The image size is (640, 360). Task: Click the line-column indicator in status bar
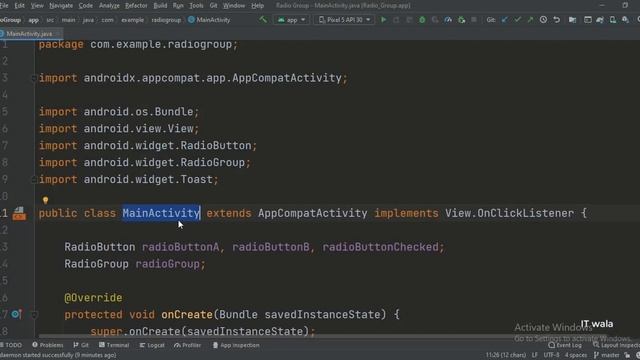tap(506, 355)
